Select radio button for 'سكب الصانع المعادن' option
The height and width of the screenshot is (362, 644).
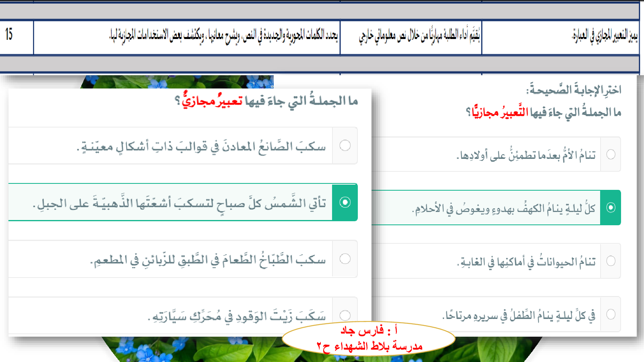coord(345,146)
